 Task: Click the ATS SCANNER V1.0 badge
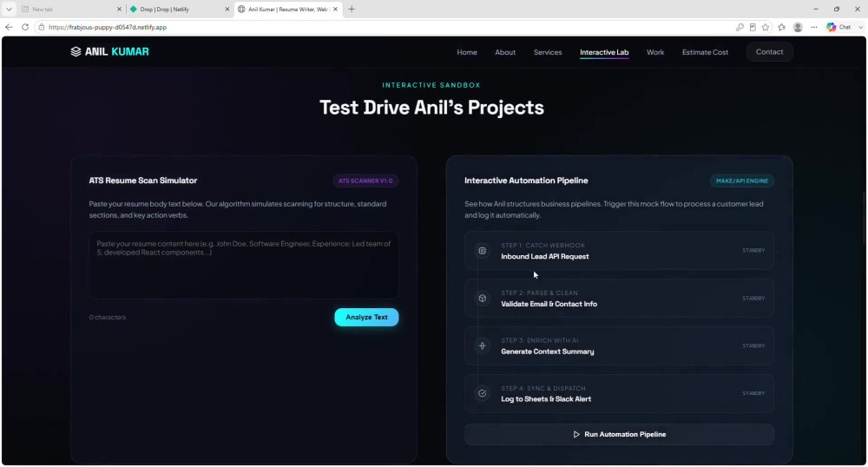(x=365, y=181)
